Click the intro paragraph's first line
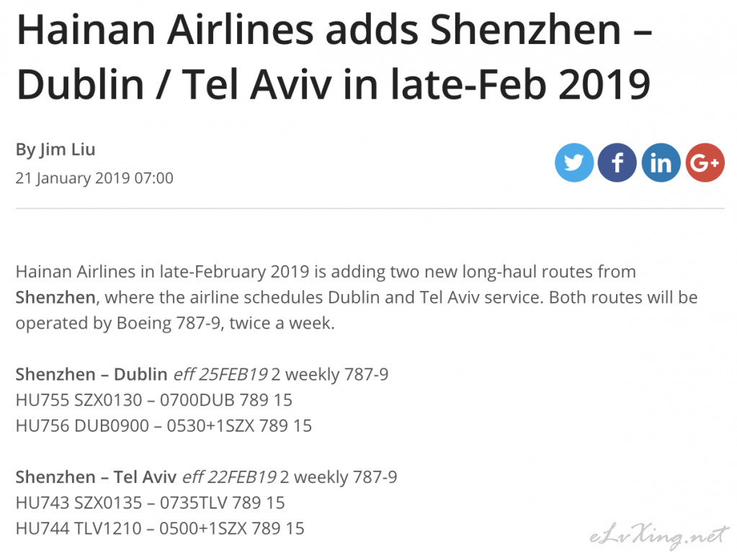The height and width of the screenshot is (560, 737). click(326, 272)
